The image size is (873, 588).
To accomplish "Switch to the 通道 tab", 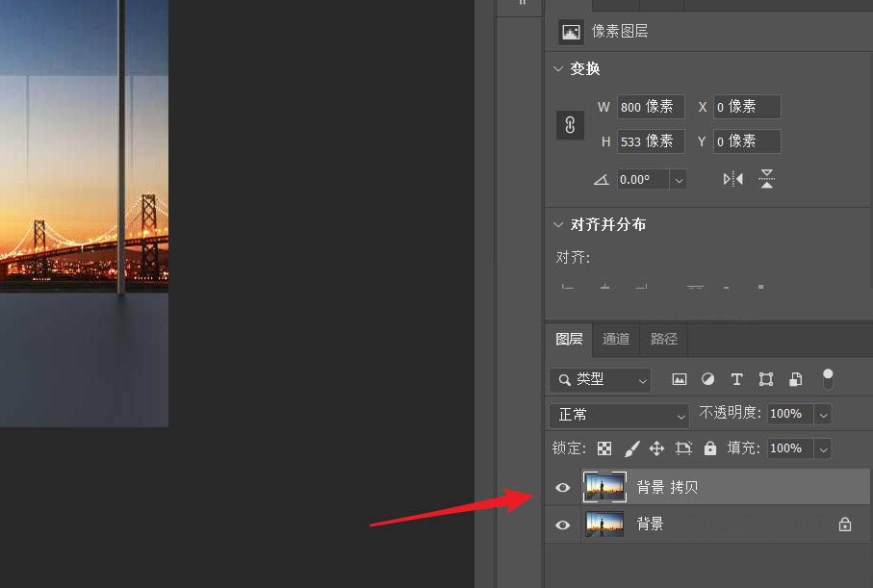I will (x=616, y=339).
